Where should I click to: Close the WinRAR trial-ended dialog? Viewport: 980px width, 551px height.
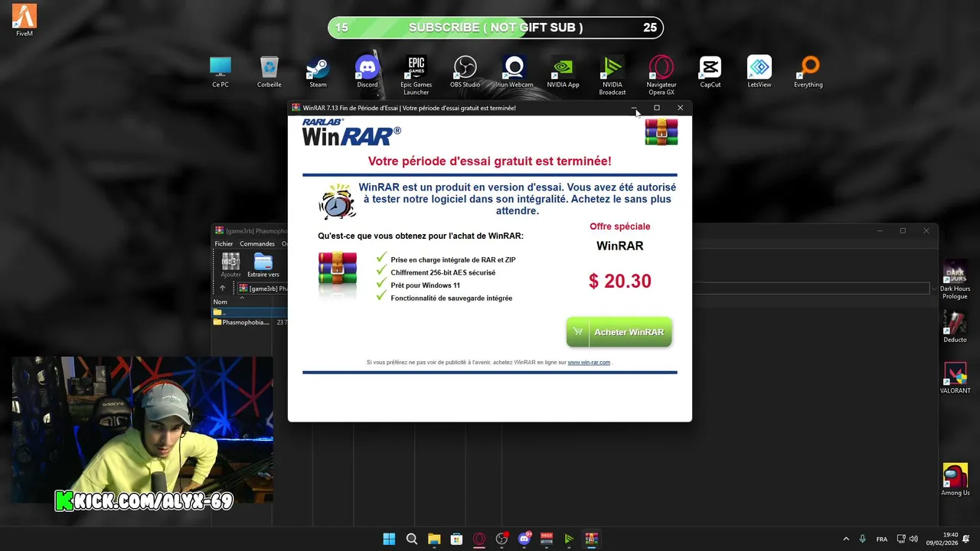click(x=680, y=108)
